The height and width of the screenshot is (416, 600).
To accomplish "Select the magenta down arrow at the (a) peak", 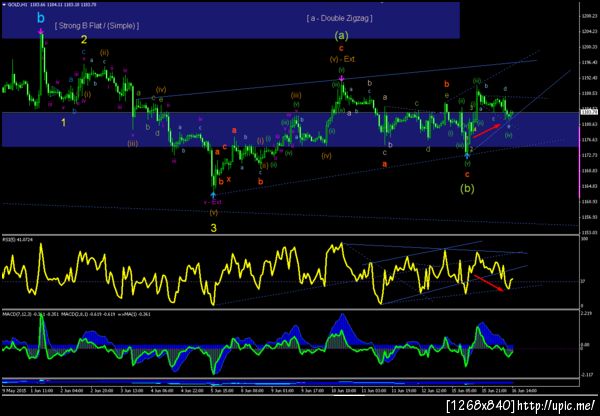I will (x=341, y=78).
